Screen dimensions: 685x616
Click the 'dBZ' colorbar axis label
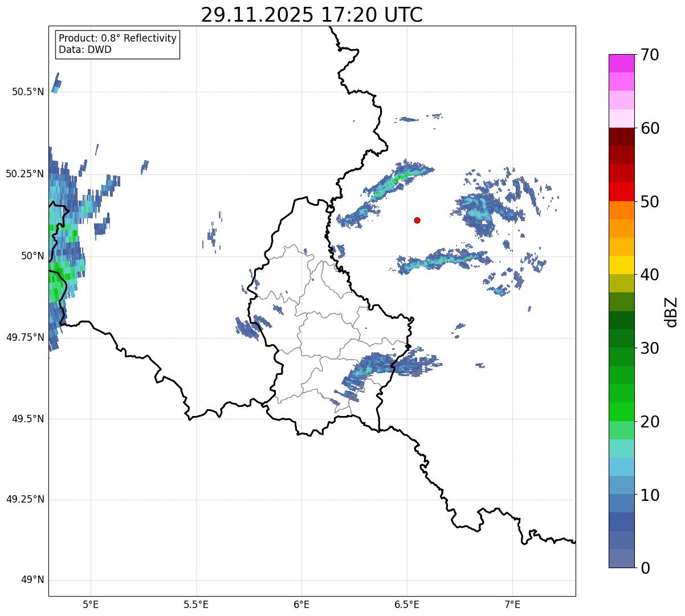click(x=672, y=311)
